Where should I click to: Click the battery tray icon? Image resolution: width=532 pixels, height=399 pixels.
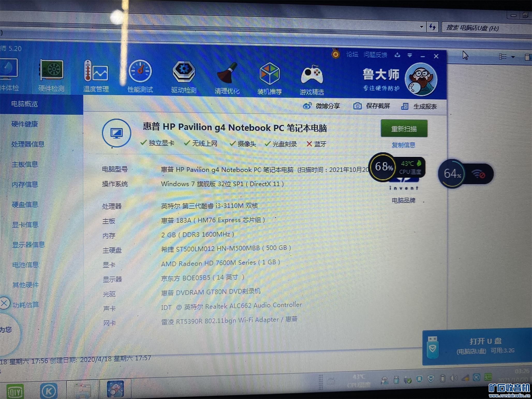442,379
